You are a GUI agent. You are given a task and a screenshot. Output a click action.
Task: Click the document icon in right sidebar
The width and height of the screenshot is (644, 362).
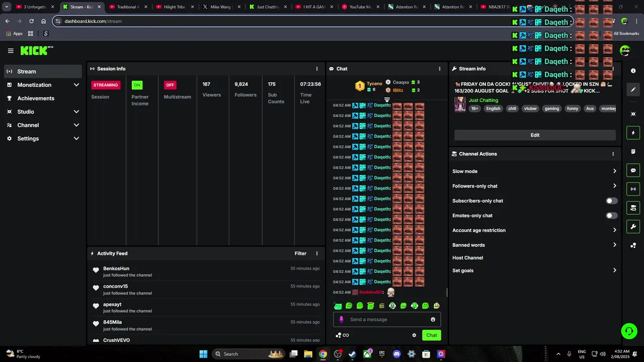coord(633,152)
